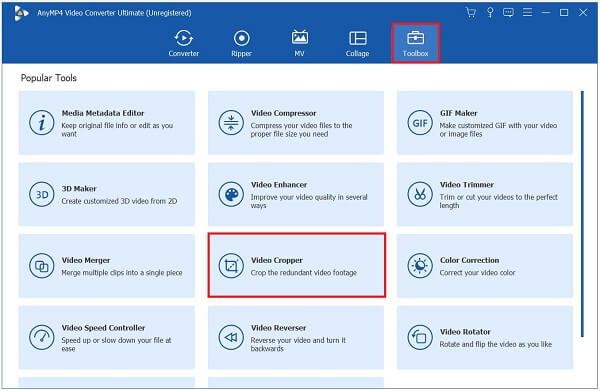Launch Video Trimmer title
Viewport: 600px width, 391px height.
tap(467, 185)
